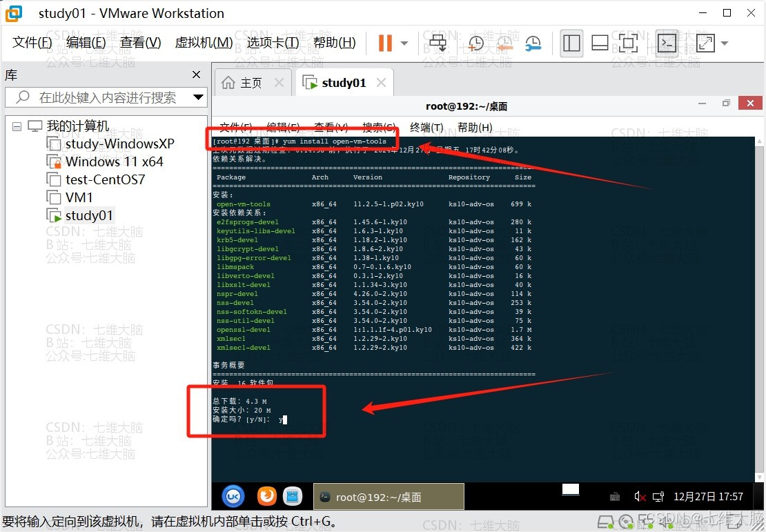
Task: Select test-CentOS7 in the library
Action: [105, 180]
